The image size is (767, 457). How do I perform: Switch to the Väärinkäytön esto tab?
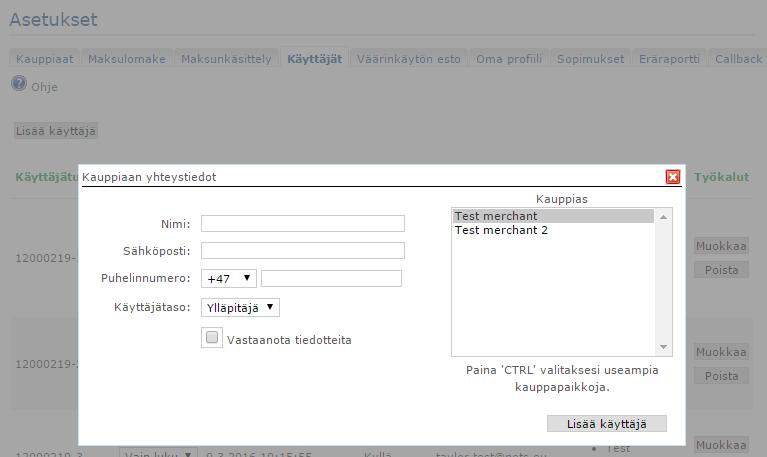409,59
